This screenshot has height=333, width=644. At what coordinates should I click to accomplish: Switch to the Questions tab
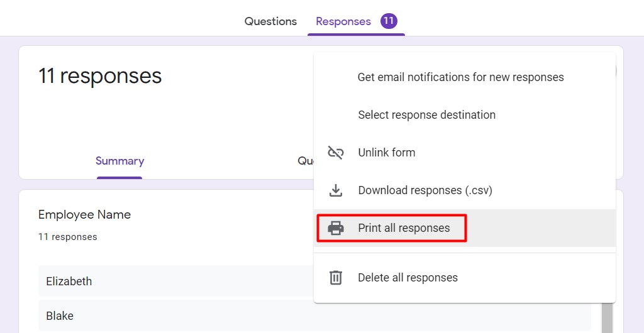[x=270, y=21]
